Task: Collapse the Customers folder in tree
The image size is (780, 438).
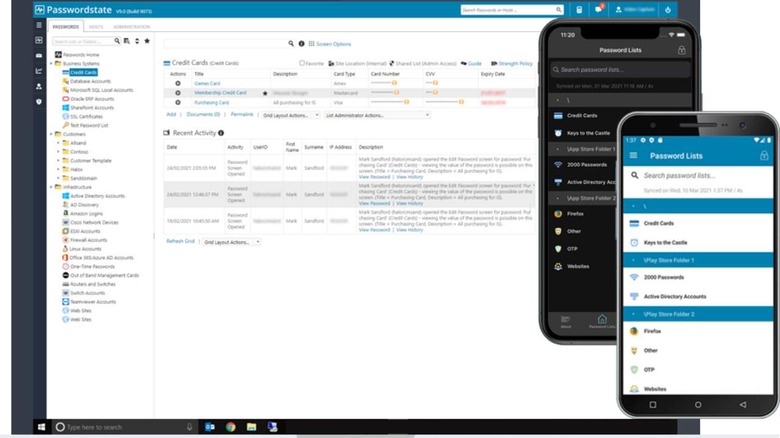Action: (x=51, y=134)
